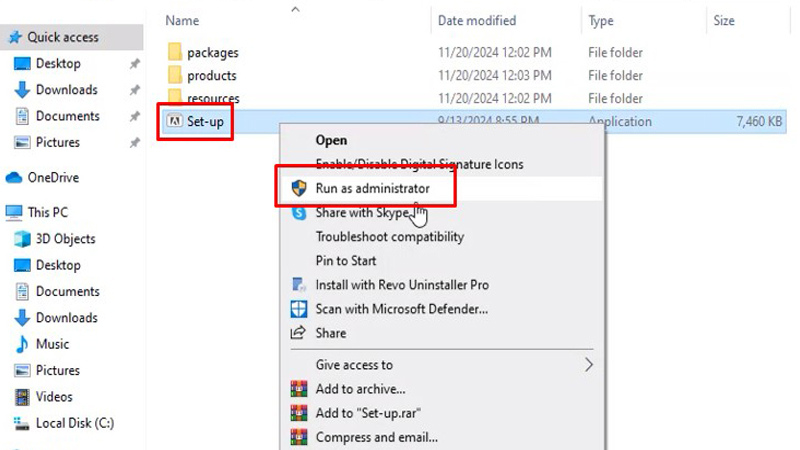The image size is (800, 450).
Task: Click the Revo Uninstaller icon
Action: 298,285
